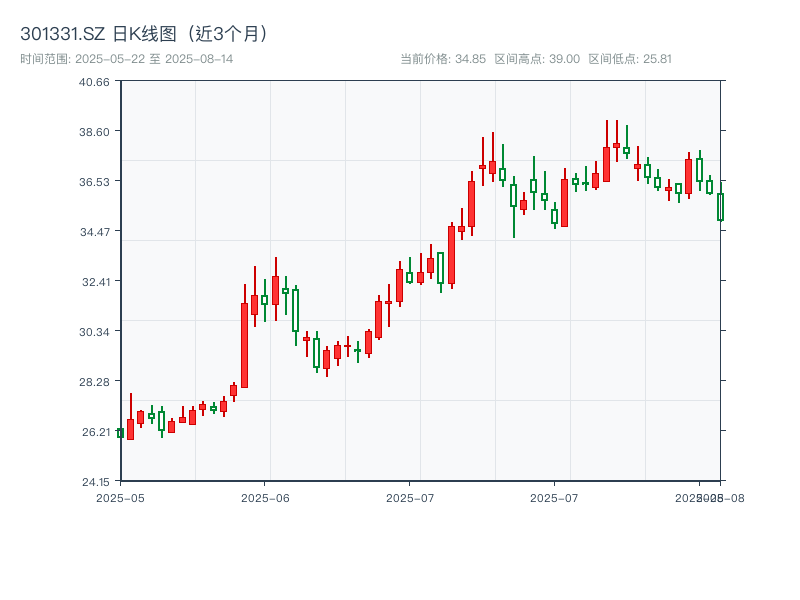Click the 34.47 y-axis label
Image resolution: width=800 pixels, height=600 pixels.
(95, 232)
